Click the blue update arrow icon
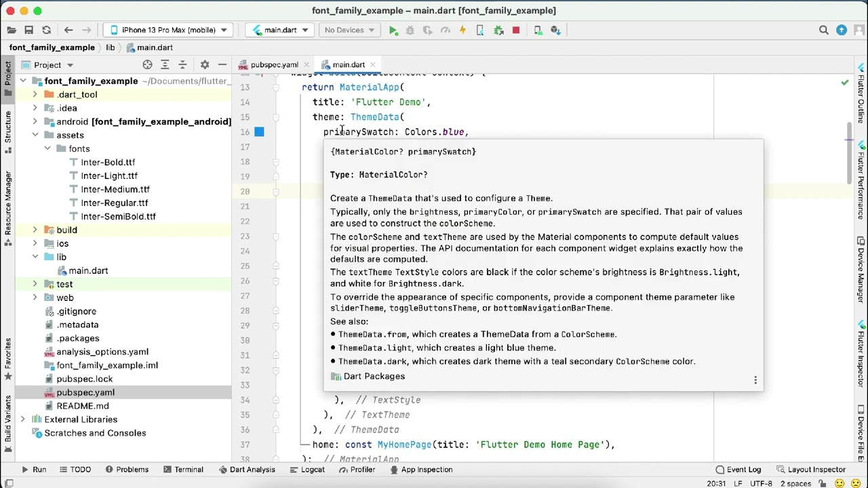The image size is (868, 488). click(x=842, y=30)
